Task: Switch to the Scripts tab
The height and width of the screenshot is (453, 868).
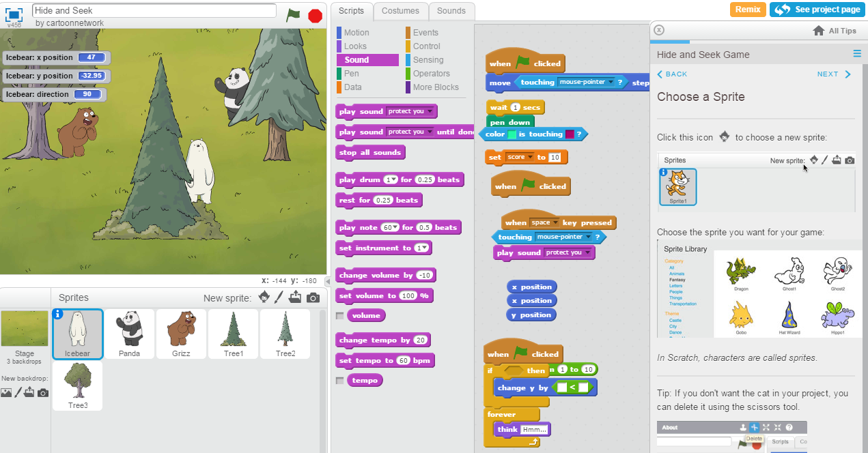Action: pyautogui.click(x=352, y=11)
